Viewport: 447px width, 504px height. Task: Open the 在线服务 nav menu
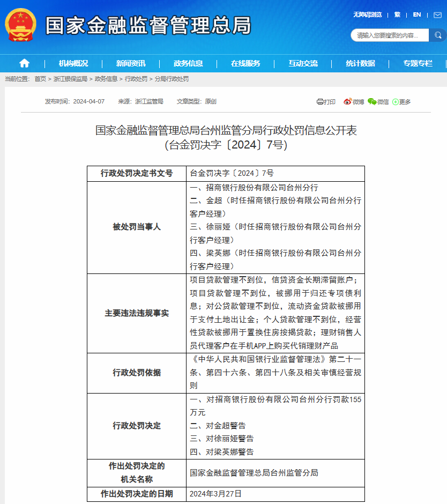[x=245, y=63]
